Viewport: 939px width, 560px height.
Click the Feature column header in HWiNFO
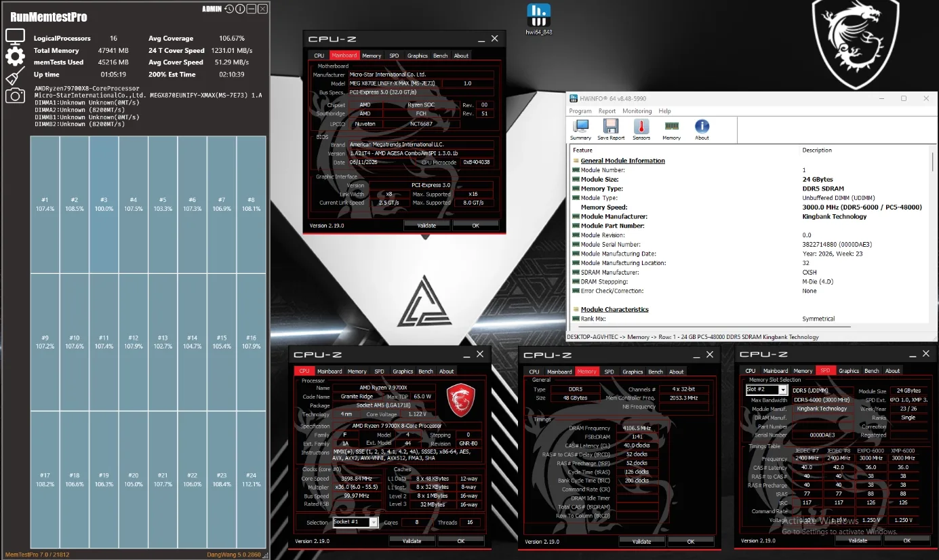pyautogui.click(x=582, y=150)
